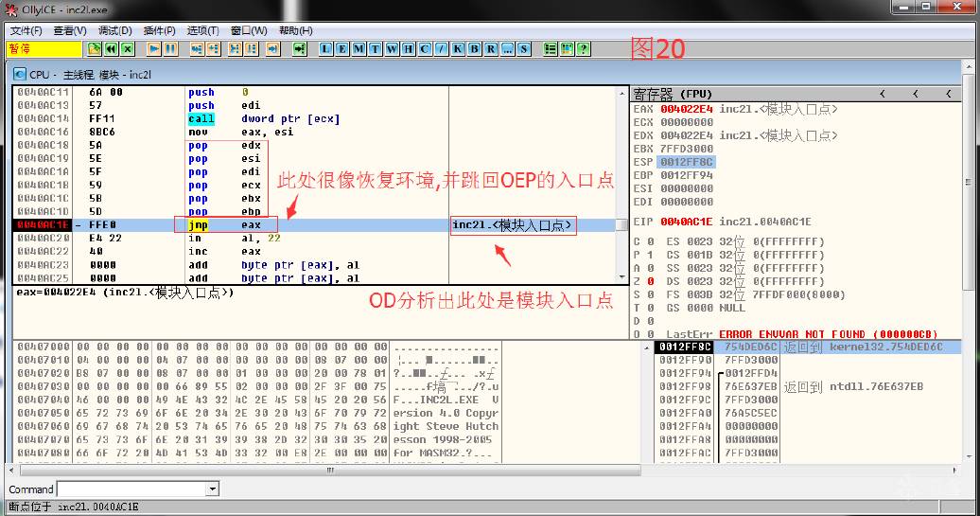The width and height of the screenshot is (980, 516).
Task: Run the program with the play icon
Action: (154, 49)
